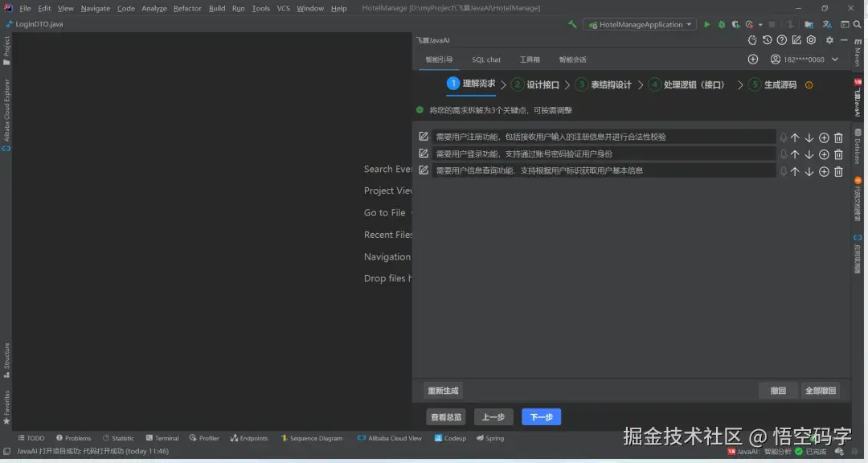Click the blue 下一步 button
Screen dimensions: 868x463
[x=542, y=417]
